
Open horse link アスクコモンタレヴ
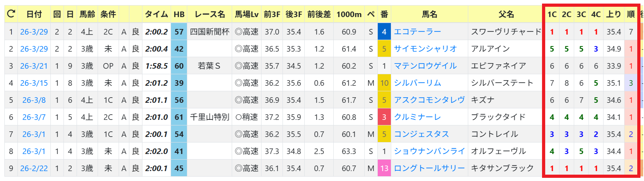point(429,100)
